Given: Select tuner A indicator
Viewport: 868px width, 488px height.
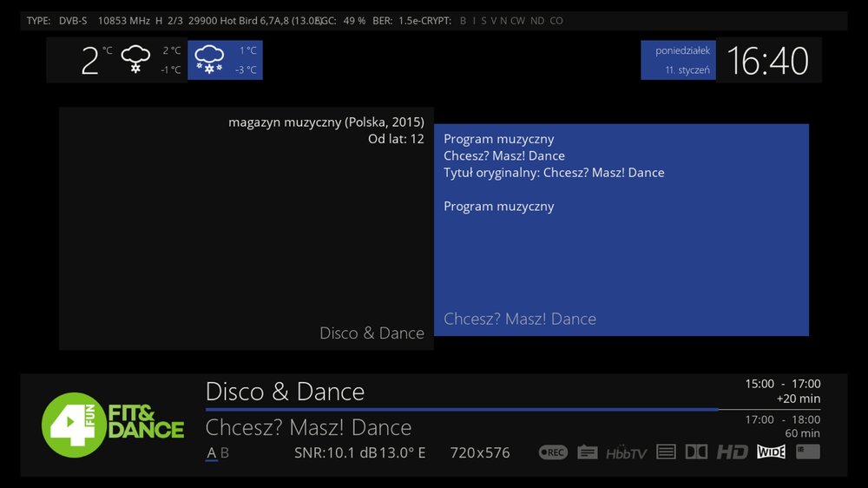Looking at the screenshot, I should pos(211,452).
